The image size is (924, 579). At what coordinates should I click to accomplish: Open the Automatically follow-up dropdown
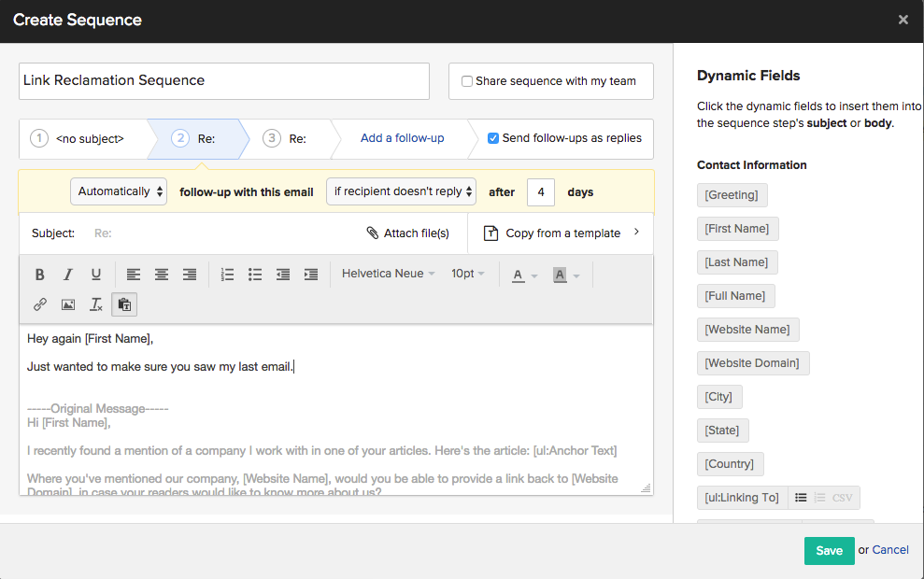coord(119,191)
